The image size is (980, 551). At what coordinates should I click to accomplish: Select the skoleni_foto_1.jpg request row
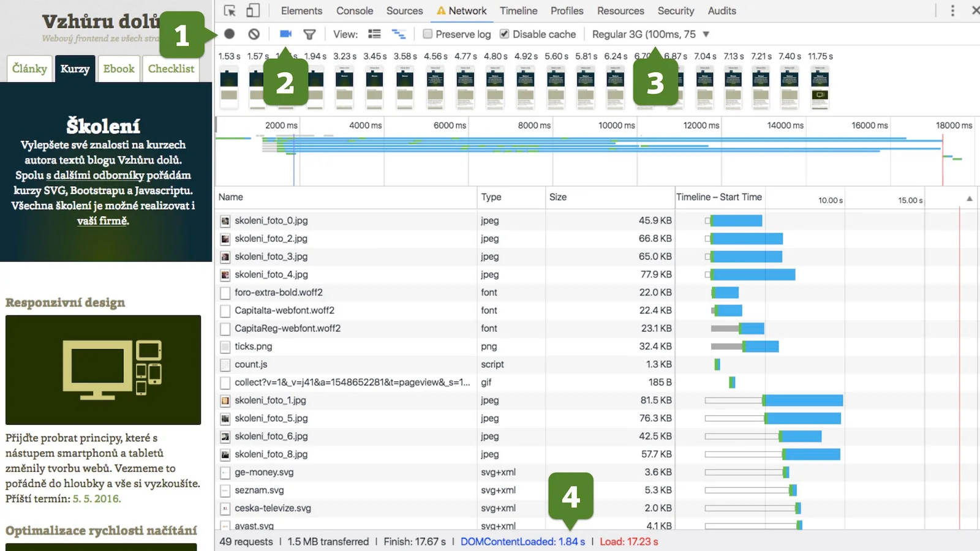pos(269,400)
